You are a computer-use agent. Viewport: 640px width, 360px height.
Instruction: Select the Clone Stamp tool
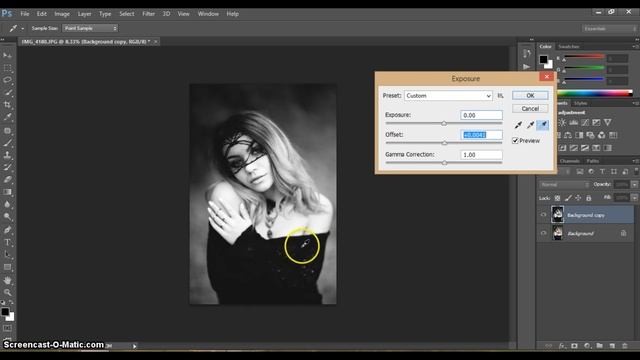click(x=7, y=155)
